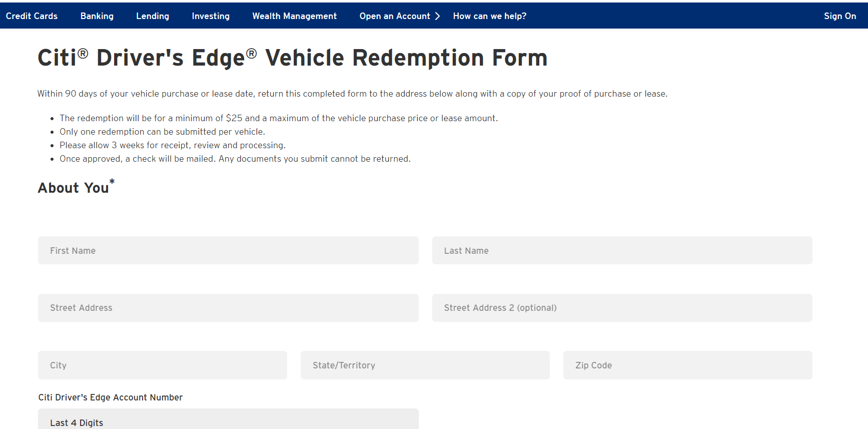Focus the Street Address 2 (optional) field

point(622,308)
